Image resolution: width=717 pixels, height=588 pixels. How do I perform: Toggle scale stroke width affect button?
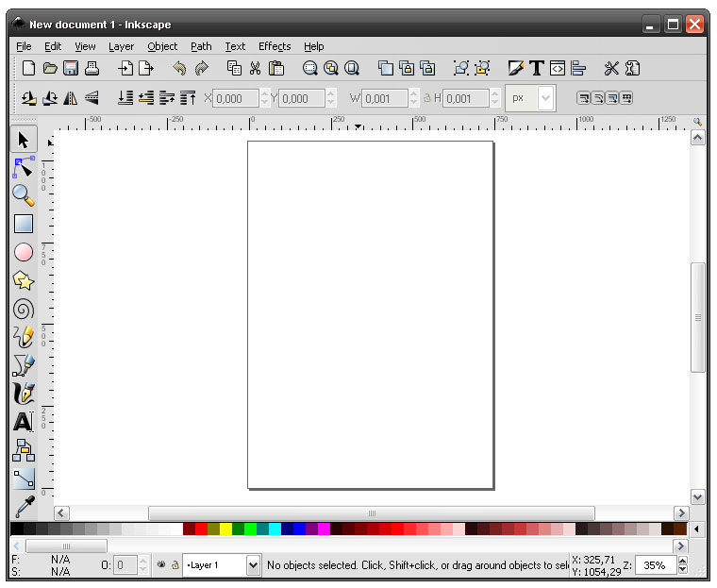pos(583,98)
